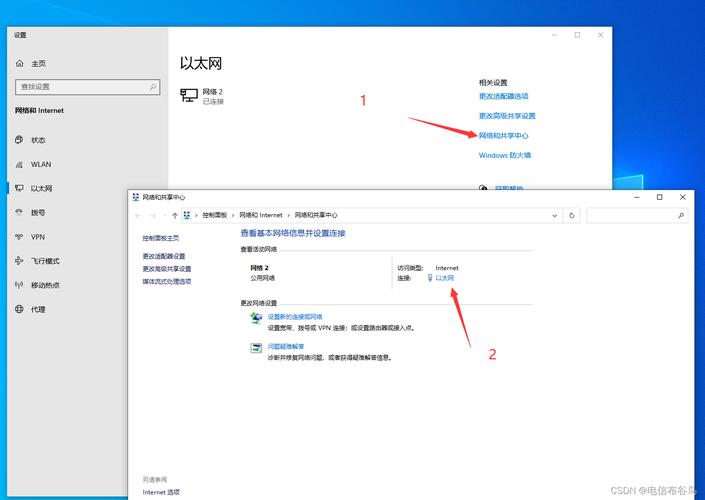Screen dimensions: 705x500
Task: Click the Ethernet plug icon beside 以太网
Action: (x=430, y=278)
